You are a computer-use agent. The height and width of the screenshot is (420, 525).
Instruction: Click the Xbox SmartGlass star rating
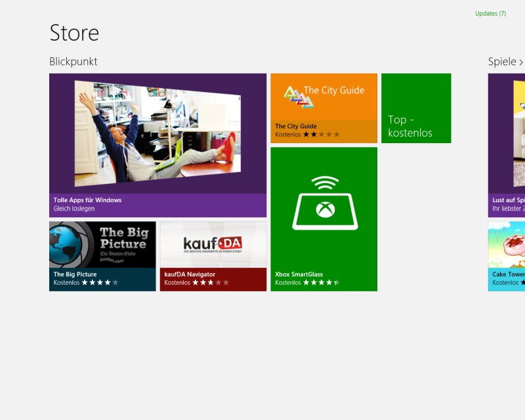pos(322,282)
